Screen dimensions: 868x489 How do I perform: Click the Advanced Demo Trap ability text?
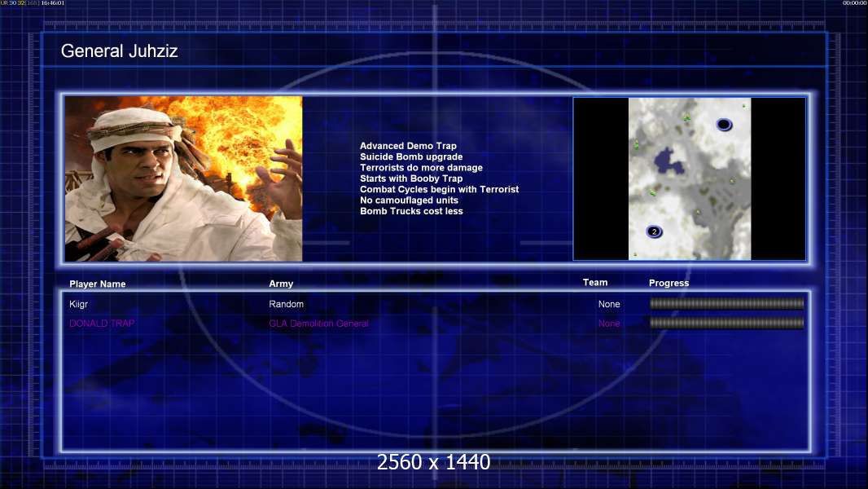(408, 146)
